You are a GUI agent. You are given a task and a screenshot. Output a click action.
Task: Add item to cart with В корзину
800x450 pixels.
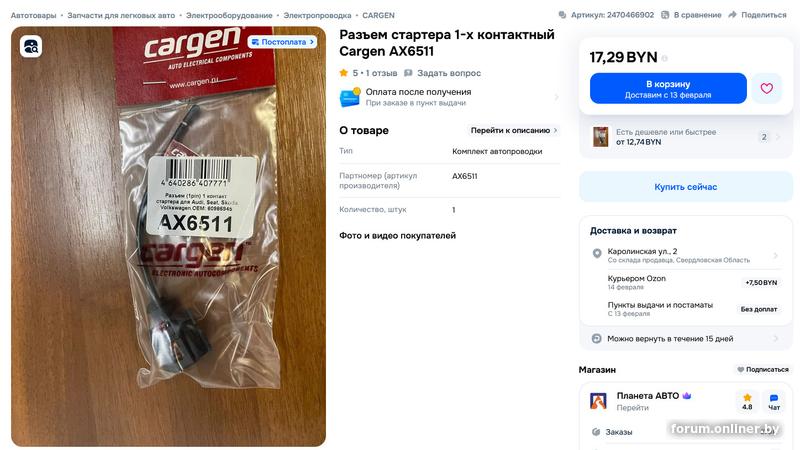pyautogui.click(x=668, y=88)
